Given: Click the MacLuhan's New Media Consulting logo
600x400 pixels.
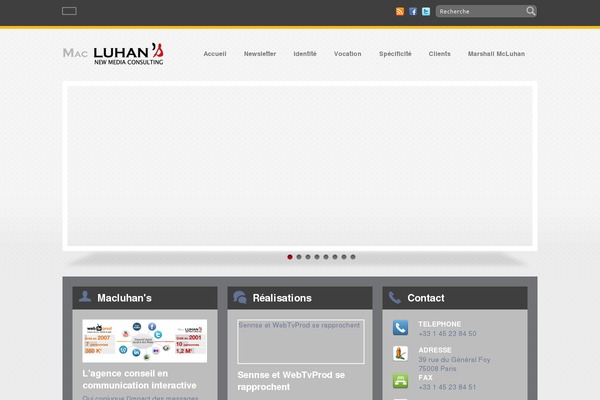Looking at the screenshot, I should click(113, 54).
